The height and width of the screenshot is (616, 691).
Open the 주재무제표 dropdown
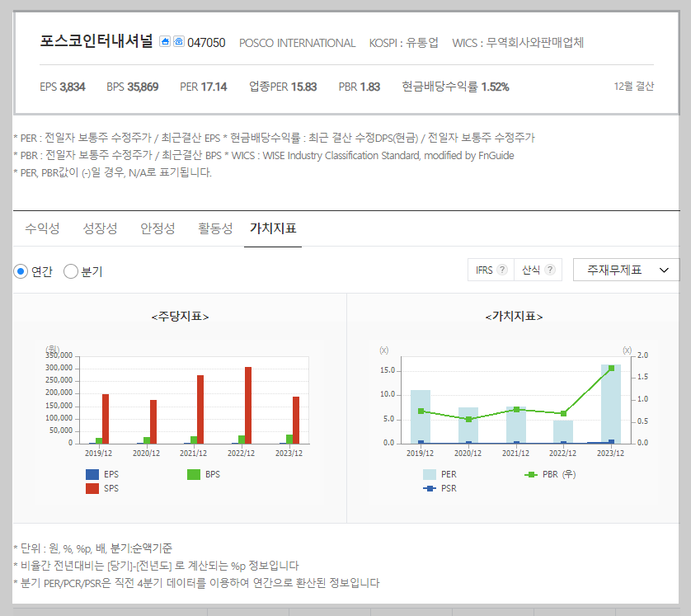click(x=626, y=270)
